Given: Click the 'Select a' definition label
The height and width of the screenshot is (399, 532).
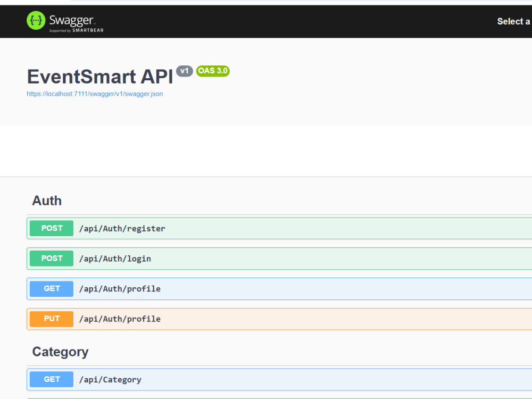Looking at the screenshot, I should pyautogui.click(x=514, y=21).
